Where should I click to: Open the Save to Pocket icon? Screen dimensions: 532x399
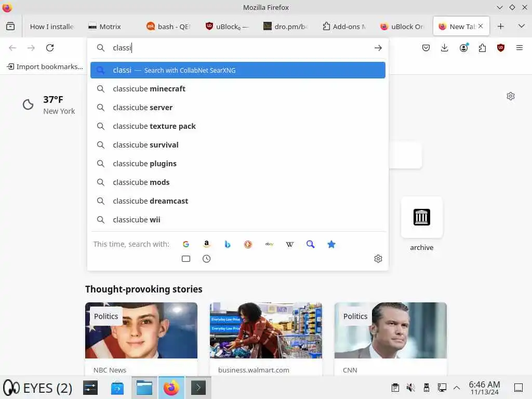426,48
